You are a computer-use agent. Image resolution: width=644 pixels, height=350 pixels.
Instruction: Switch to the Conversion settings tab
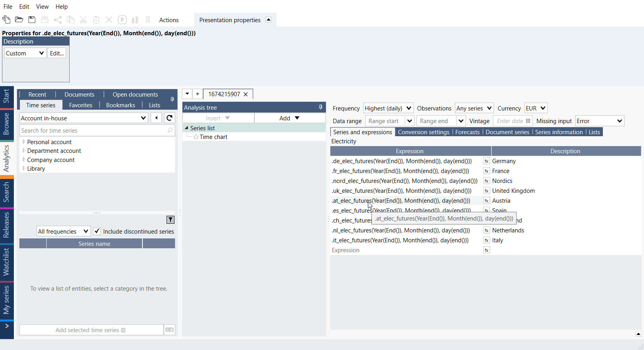423,132
